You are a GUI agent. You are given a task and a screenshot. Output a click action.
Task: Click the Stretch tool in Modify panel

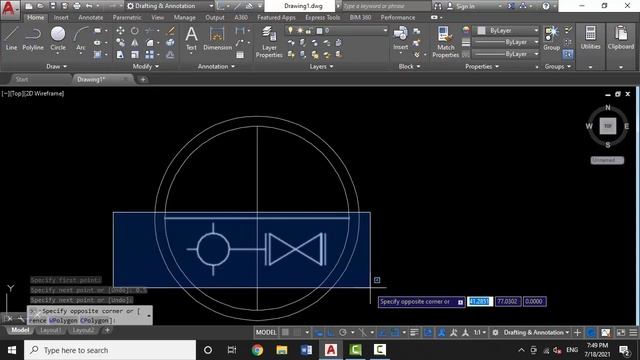click(120, 54)
